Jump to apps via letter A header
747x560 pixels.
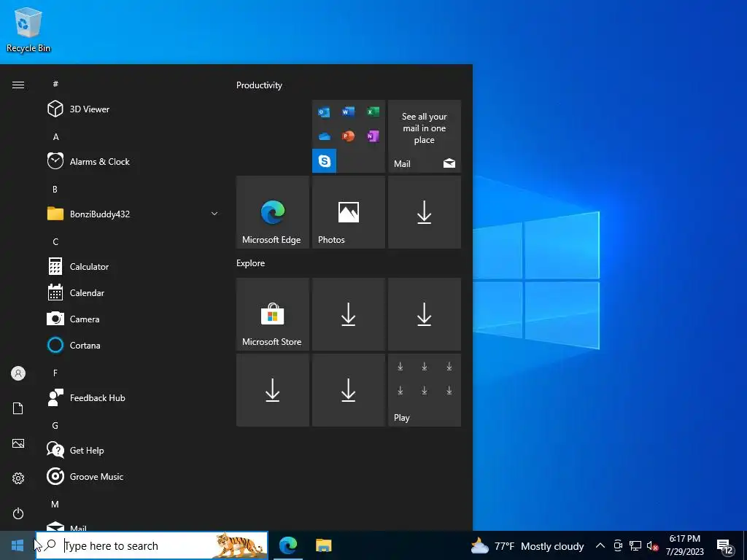[55, 137]
